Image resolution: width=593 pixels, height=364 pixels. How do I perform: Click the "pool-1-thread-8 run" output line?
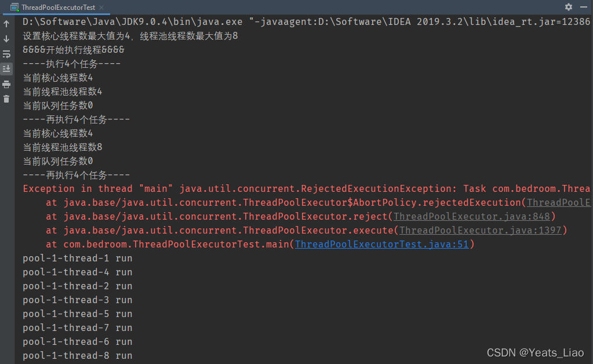tap(77, 356)
